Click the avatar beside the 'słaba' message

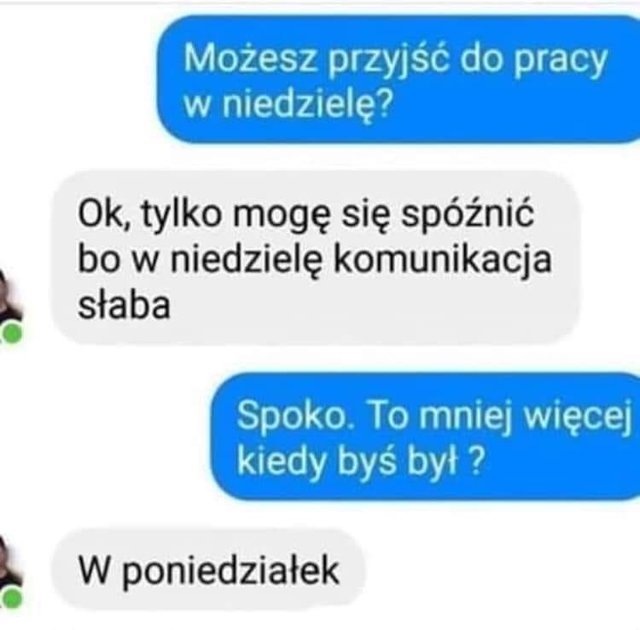pos(9,302)
